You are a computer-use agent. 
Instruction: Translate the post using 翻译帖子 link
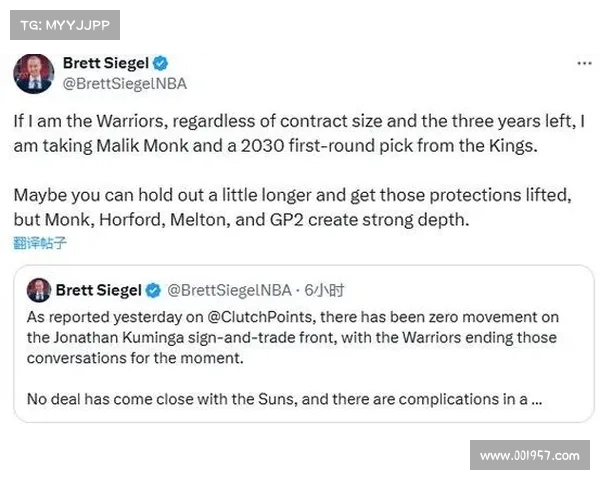click(x=40, y=242)
